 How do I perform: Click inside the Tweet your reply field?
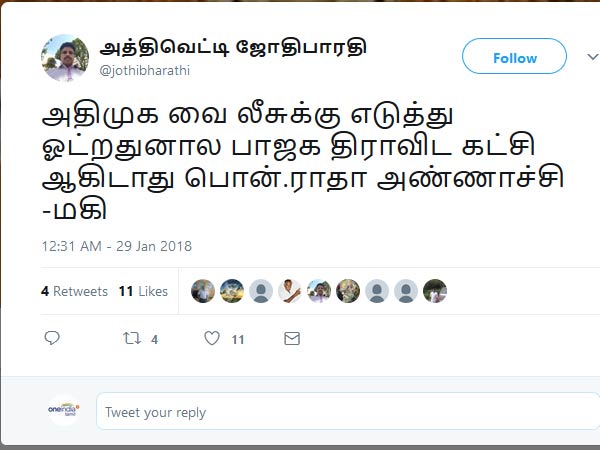[x=347, y=411]
